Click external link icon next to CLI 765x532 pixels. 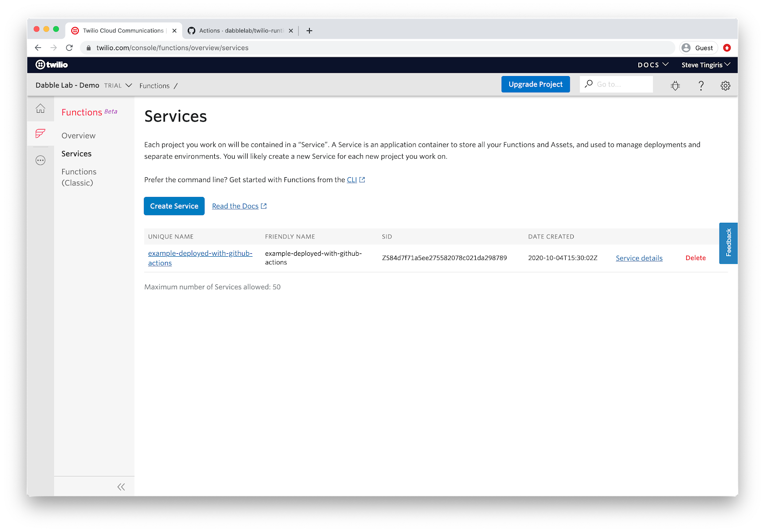click(362, 180)
